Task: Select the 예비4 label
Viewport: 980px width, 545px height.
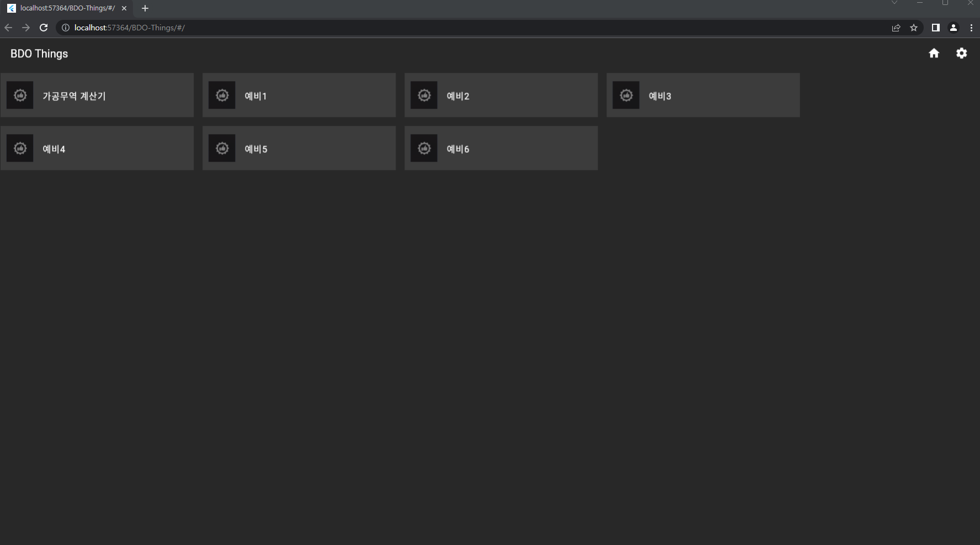Action: click(54, 149)
